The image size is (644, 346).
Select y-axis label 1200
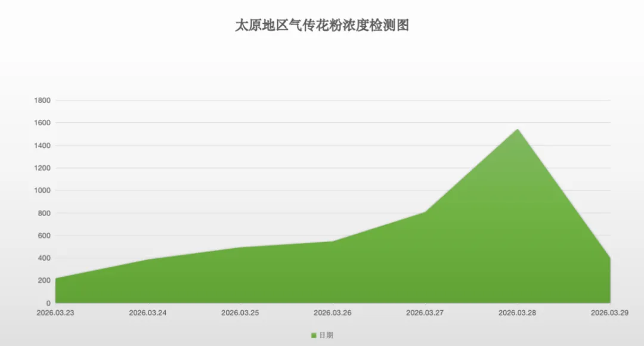coord(42,168)
